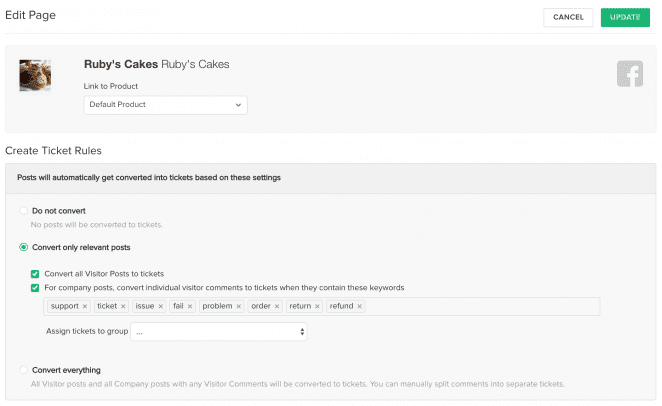Delete the "return" keyword tag
Screen dimensions: 662x406
click(317, 306)
